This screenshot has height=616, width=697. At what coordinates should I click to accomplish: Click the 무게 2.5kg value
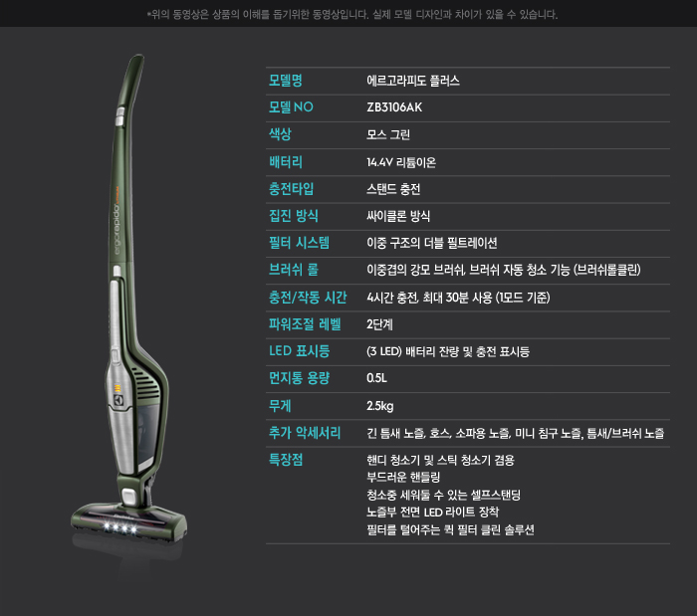click(x=379, y=406)
